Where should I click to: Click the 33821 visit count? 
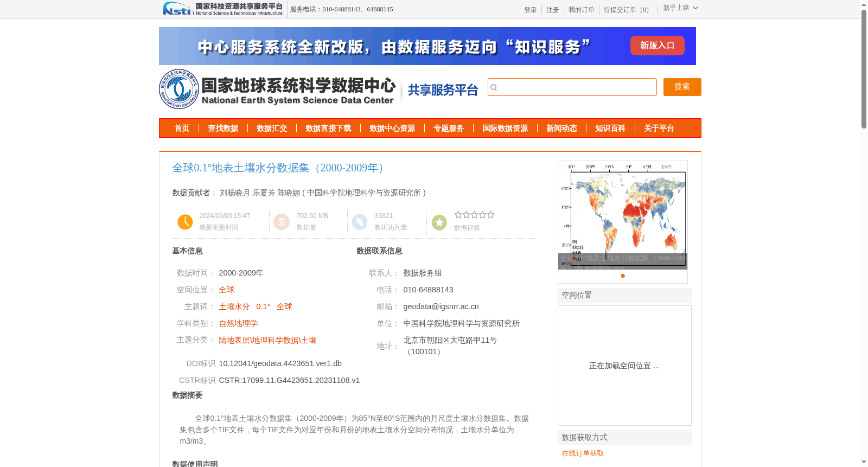click(384, 216)
